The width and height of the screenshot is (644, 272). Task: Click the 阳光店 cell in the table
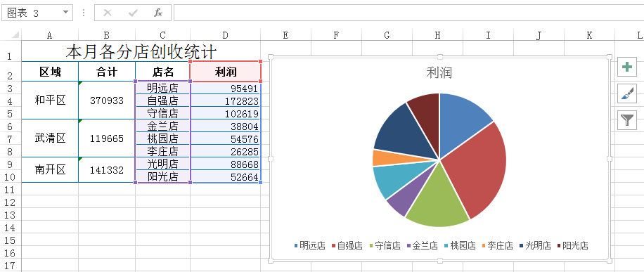click(x=162, y=176)
